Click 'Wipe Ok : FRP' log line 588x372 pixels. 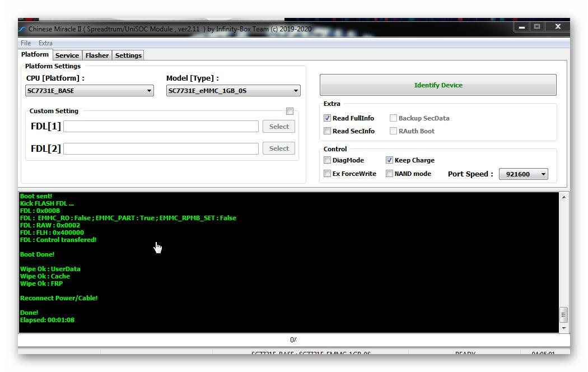click(41, 283)
